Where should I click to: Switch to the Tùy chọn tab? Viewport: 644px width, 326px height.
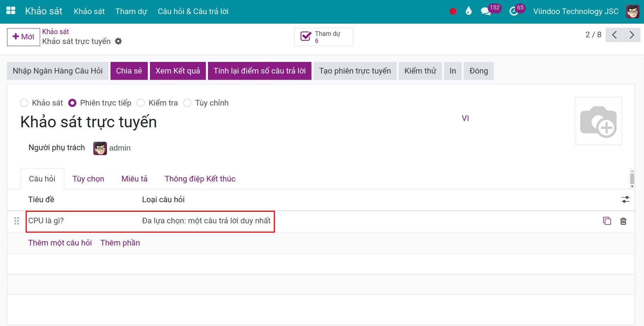pos(88,179)
